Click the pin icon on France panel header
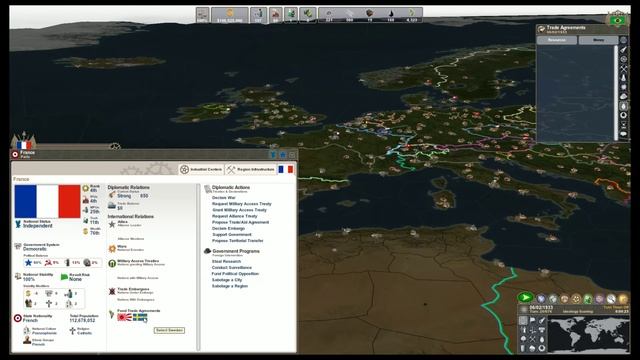 click(x=273, y=155)
